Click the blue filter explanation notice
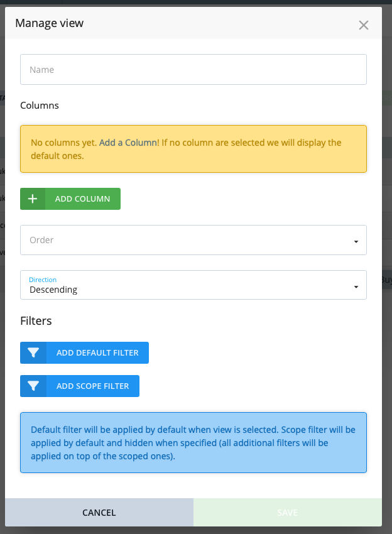 (x=193, y=442)
